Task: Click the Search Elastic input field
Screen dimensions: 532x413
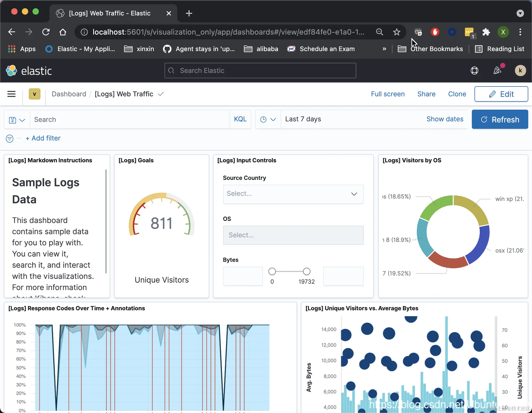Action: pos(260,71)
